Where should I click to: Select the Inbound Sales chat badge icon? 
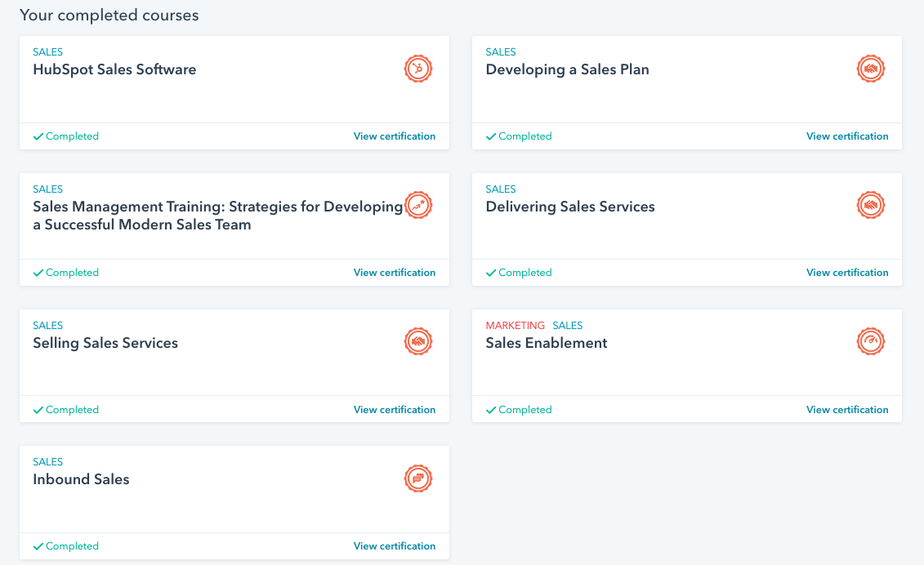coord(417,478)
